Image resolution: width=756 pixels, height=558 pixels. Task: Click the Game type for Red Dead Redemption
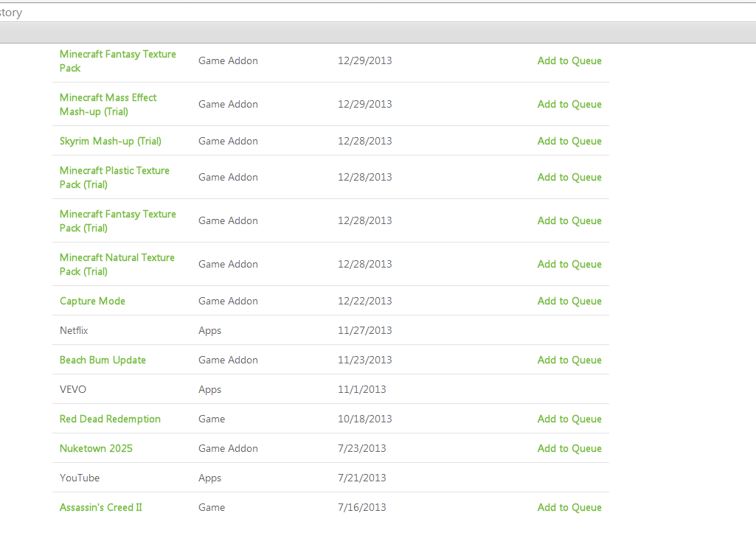click(x=212, y=419)
